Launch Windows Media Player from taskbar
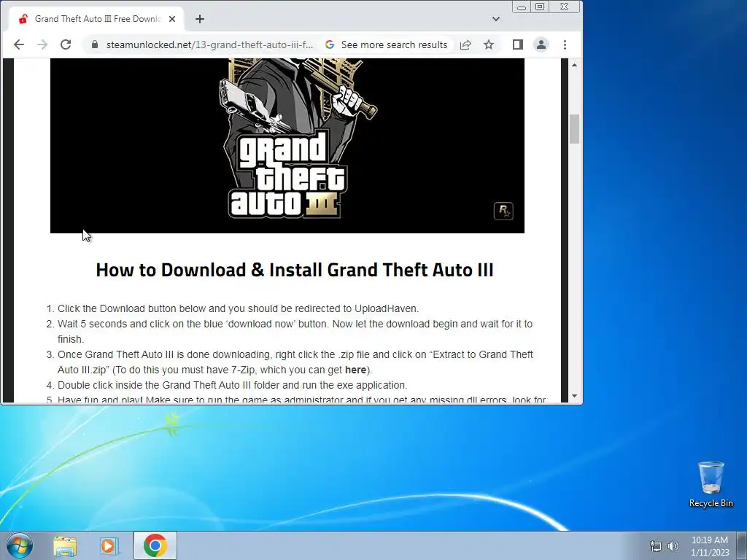Viewport: 747px width, 560px height. coord(109,546)
